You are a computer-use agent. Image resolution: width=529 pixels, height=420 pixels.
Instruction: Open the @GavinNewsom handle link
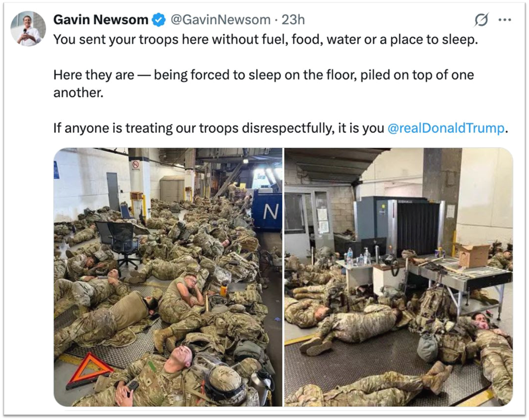[221, 20]
